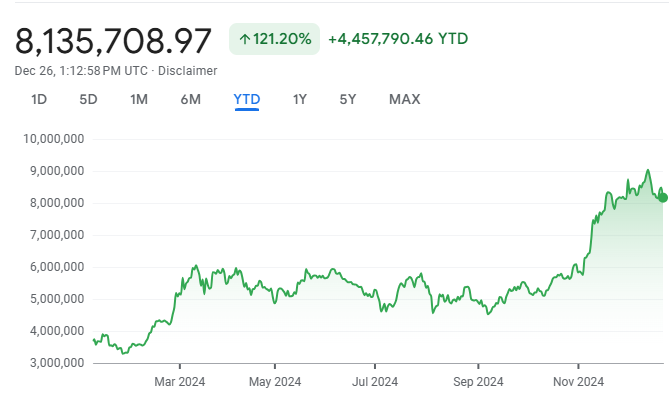Click the 9,000,000 y-axis label

point(57,171)
